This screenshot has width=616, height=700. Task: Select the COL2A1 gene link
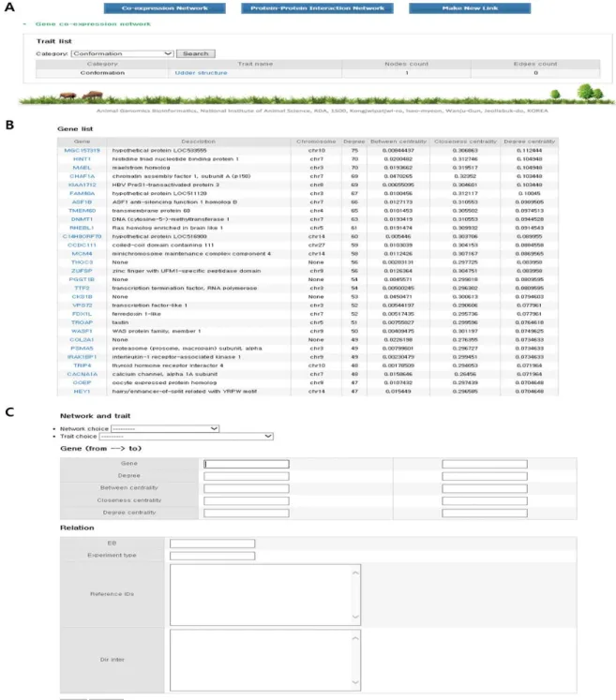click(x=82, y=340)
